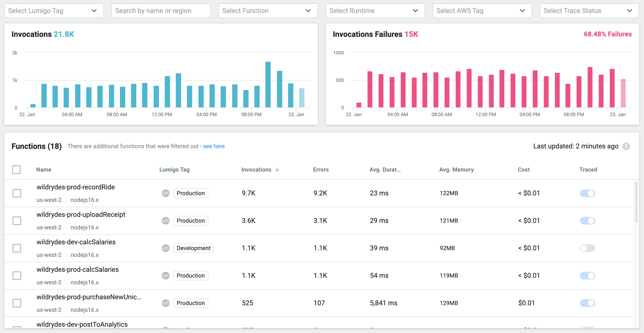This screenshot has height=333, width=644.
Task: Click chevron arrow of Select Lumigo Tag
Action: (94, 11)
